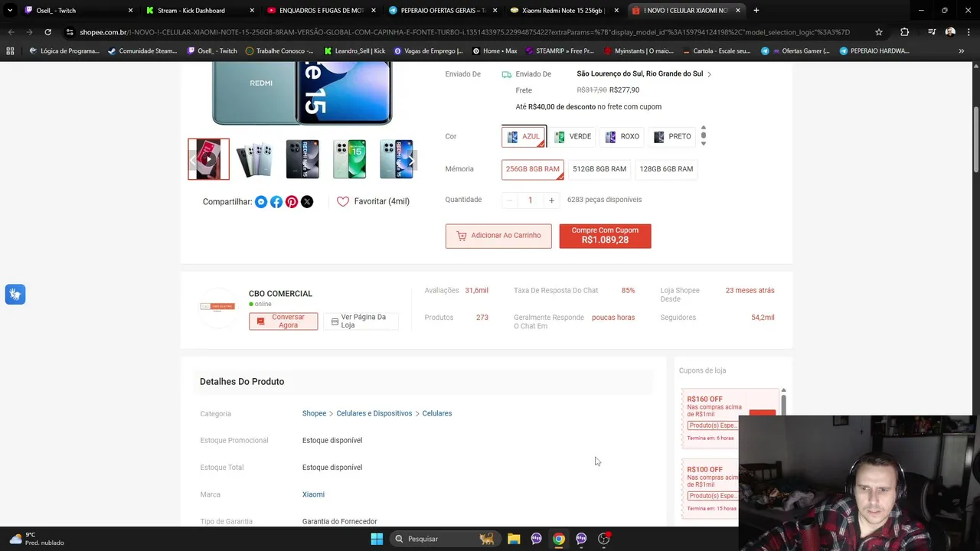Show more bookmarks chevron
The height and width of the screenshot is (551, 980).
click(x=962, y=51)
